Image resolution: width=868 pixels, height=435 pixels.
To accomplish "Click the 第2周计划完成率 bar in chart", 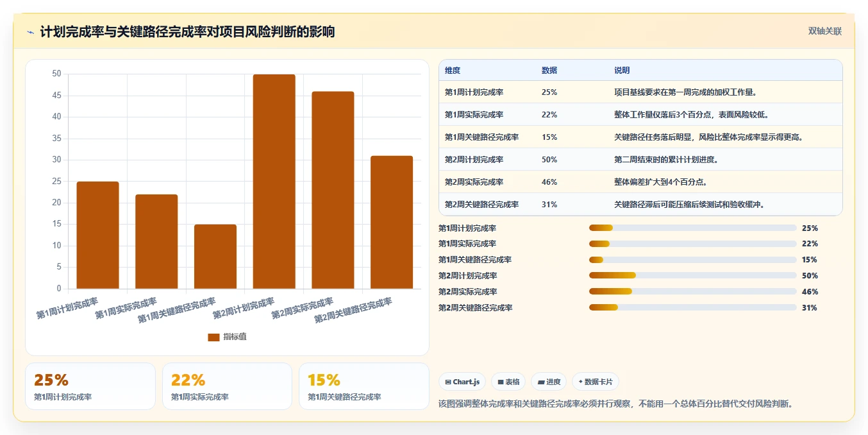I will click(274, 182).
